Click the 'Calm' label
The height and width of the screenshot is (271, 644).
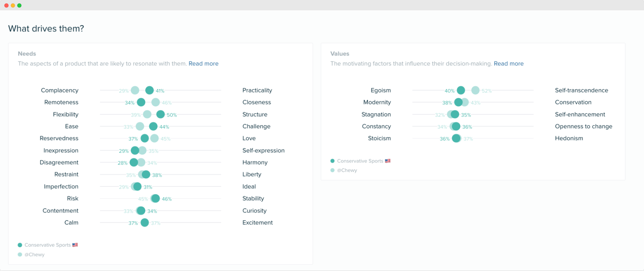pos(72,223)
